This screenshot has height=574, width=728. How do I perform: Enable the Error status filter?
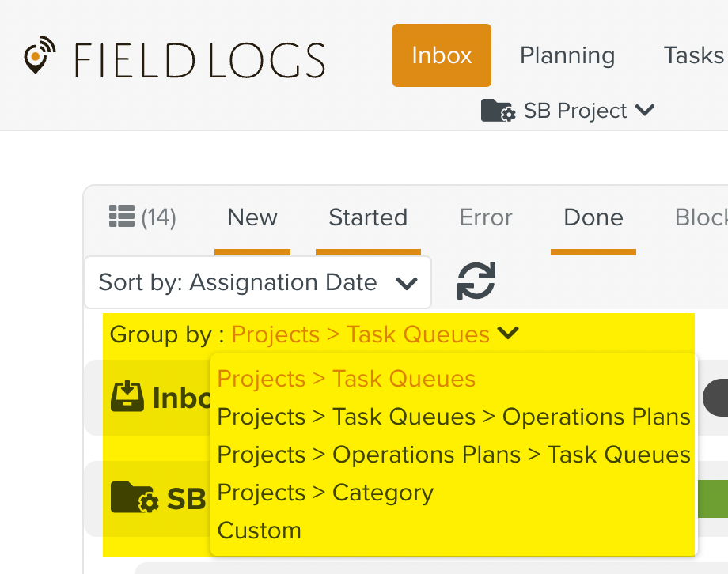point(486,217)
